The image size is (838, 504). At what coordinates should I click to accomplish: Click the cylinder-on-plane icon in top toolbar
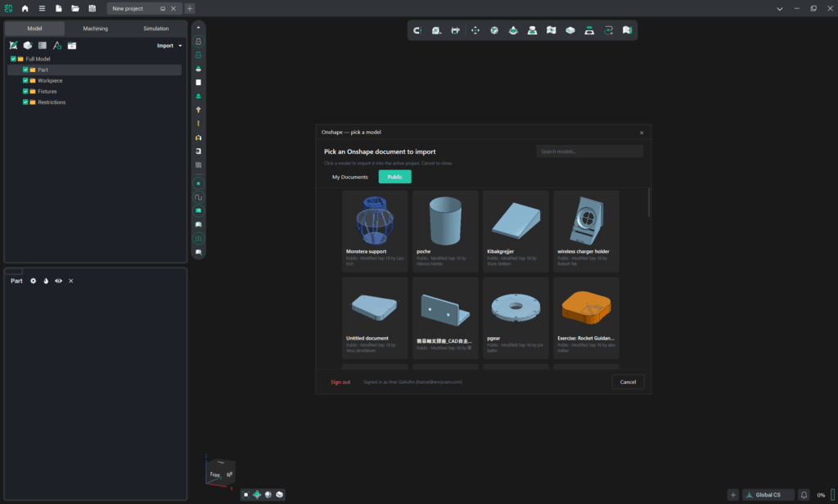point(532,30)
